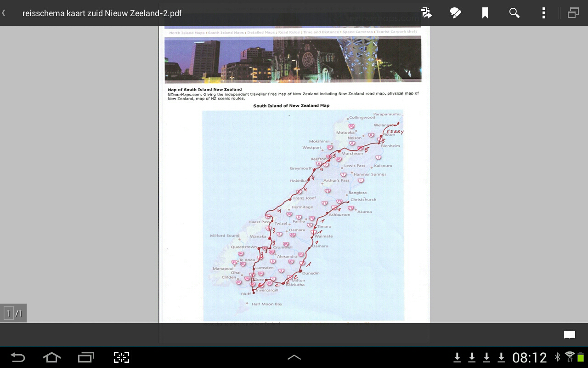Tap the Arthur's Pass label
The height and width of the screenshot is (368, 588).
pos(336,181)
